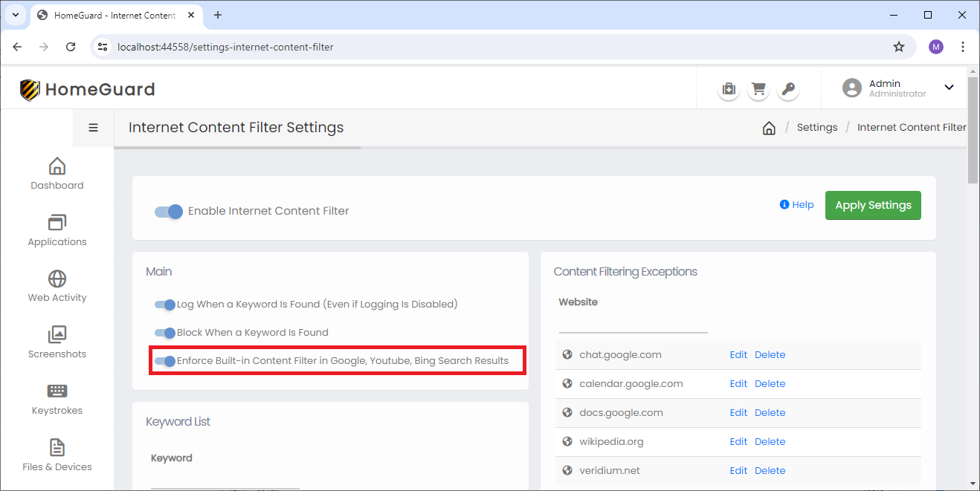Edit the docs.google.com exception
The height and width of the screenshot is (491, 980).
point(738,412)
